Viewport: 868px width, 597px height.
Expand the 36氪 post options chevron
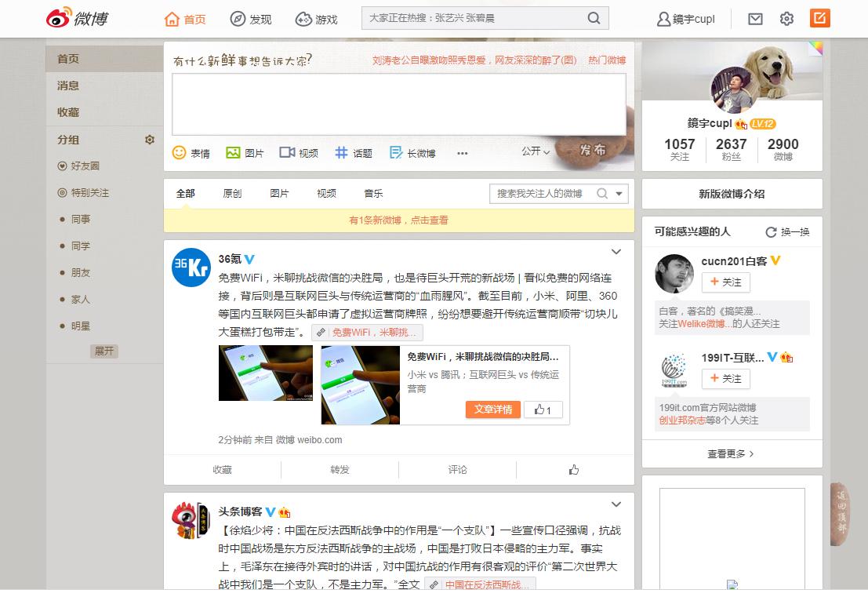click(x=616, y=252)
